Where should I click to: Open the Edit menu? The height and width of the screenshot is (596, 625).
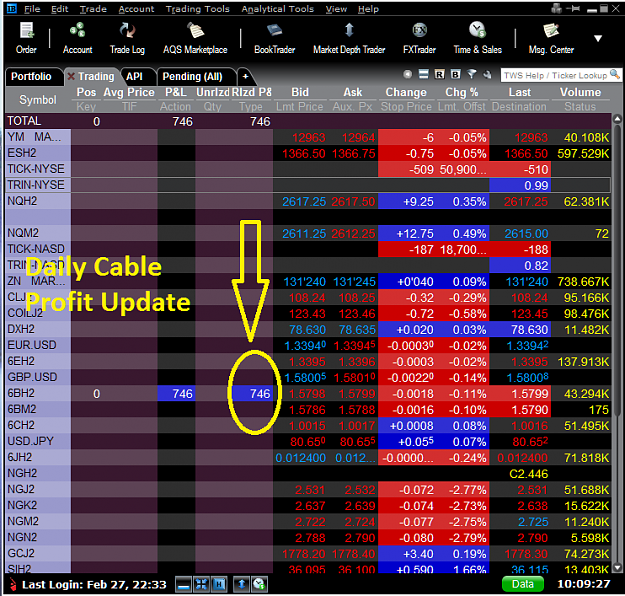tap(59, 9)
